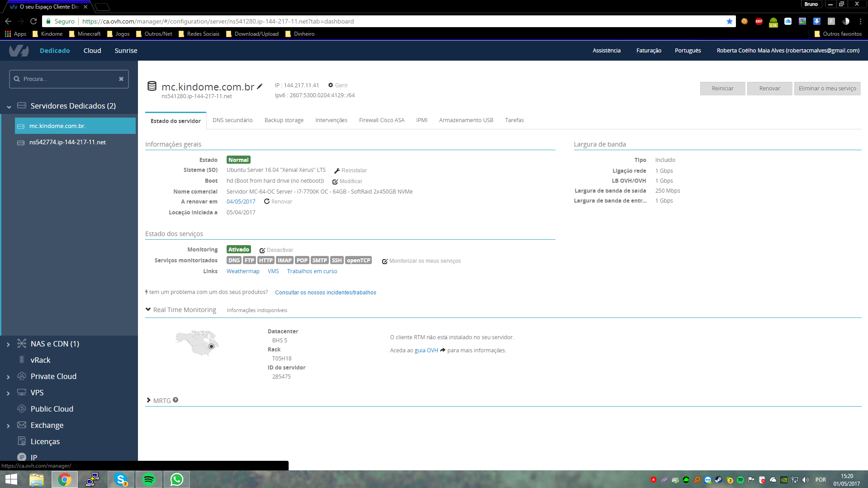The height and width of the screenshot is (488, 868).
Task: Open WhatsApp from the taskbar
Action: coord(177,479)
